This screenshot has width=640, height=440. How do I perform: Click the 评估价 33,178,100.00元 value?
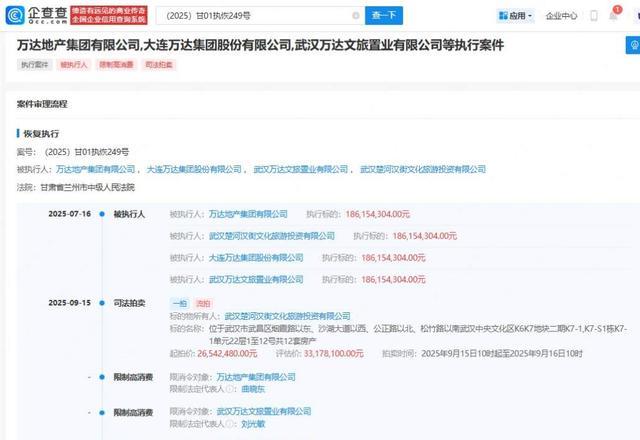(x=333, y=353)
